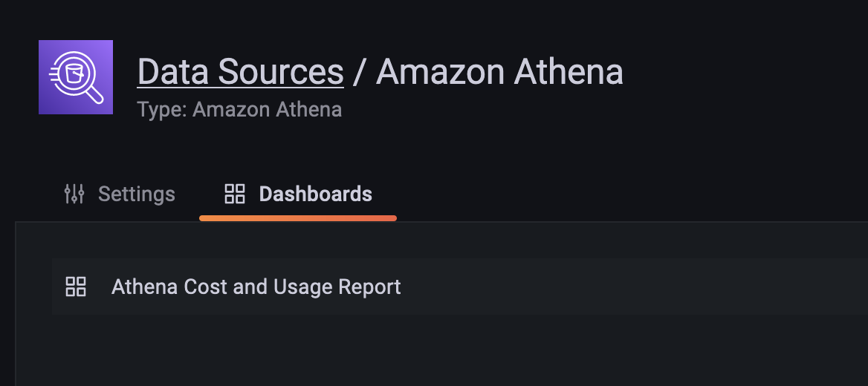868x386 pixels.
Task: Click the slash separator in the breadcrumb
Action: [360, 72]
